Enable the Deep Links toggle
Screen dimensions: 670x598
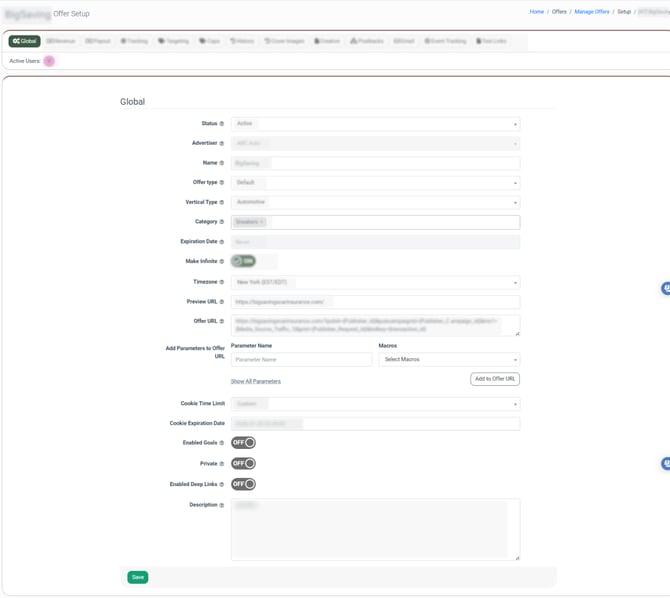(243, 484)
